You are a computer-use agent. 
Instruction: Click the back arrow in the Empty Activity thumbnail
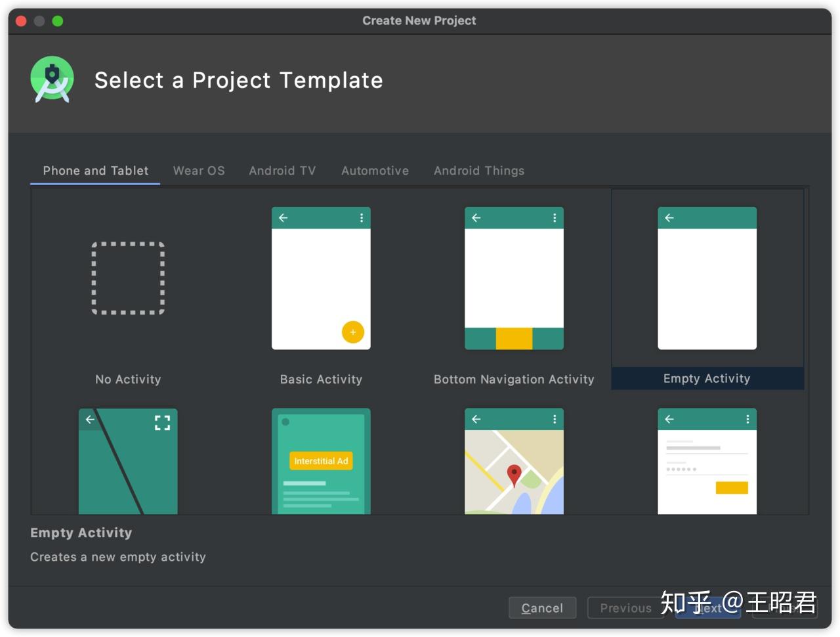pyautogui.click(x=669, y=218)
